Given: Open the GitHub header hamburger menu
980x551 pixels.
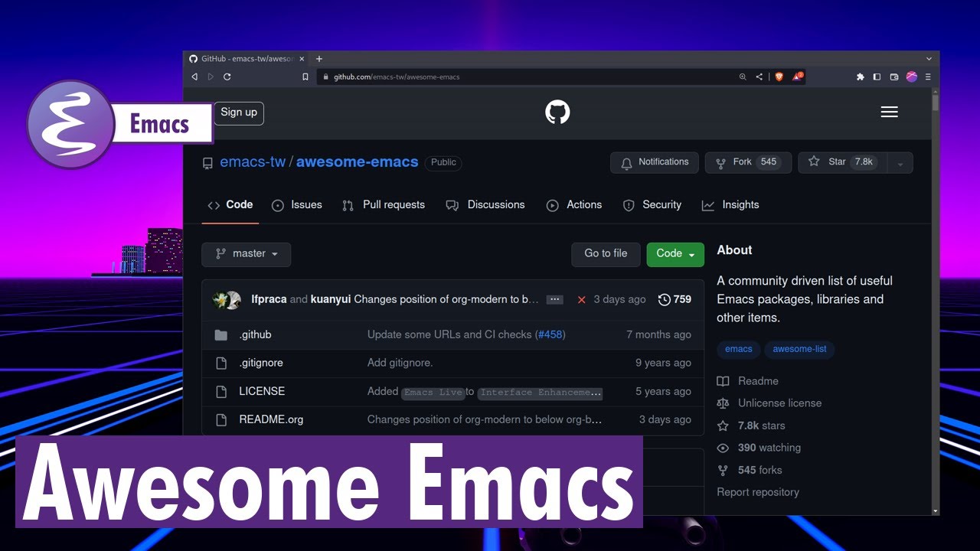Looking at the screenshot, I should coord(889,112).
